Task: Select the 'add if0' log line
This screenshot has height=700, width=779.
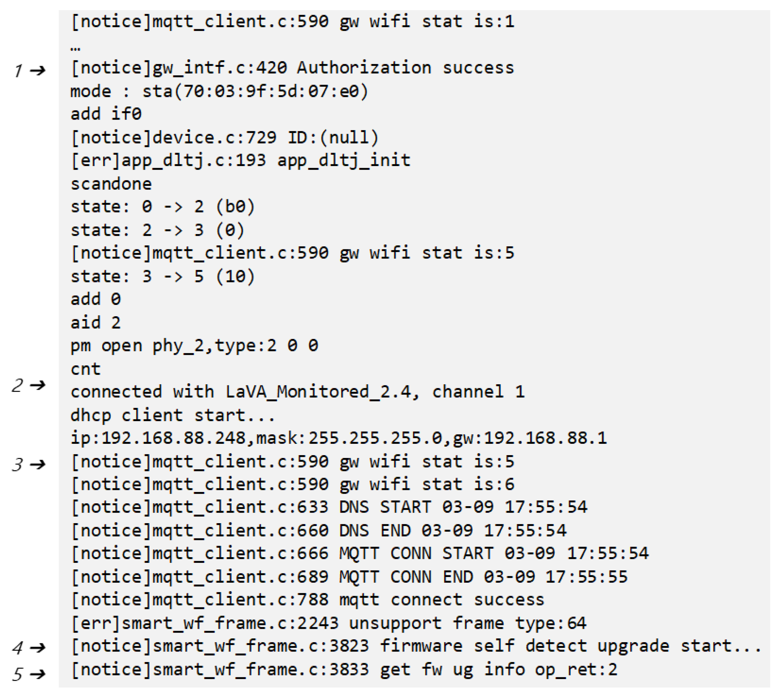Action: point(106,114)
